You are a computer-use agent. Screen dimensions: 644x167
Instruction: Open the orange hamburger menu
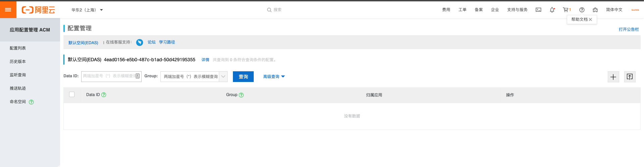[8, 10]
